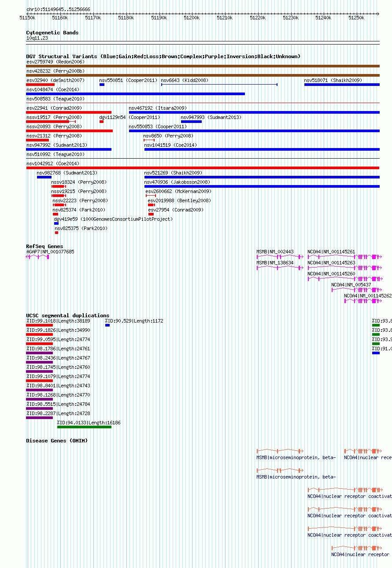The image size is (392, 568).
Task: Click esv2600662 (McKernan2009) variant
Action: pos(151,195)
